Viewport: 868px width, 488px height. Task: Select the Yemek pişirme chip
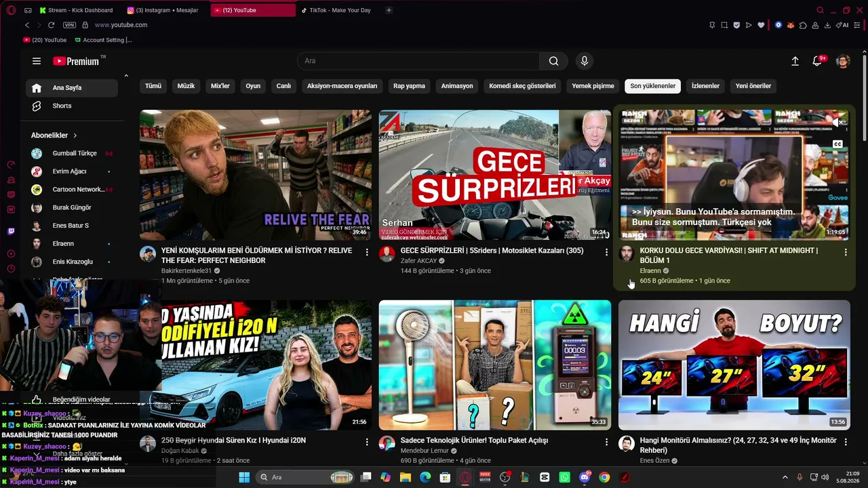click(x=593, y=86)
